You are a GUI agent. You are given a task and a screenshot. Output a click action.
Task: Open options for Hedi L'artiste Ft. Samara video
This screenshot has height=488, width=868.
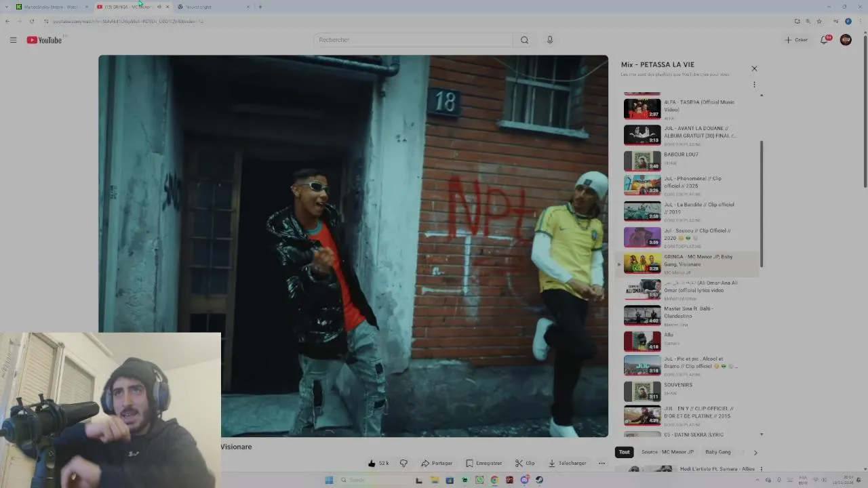(762, 469)
